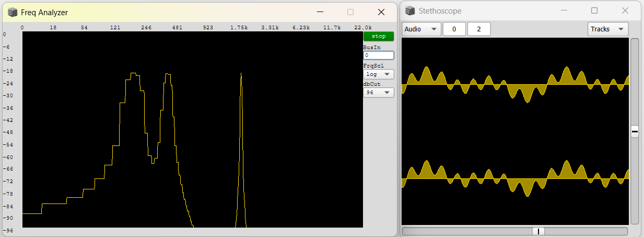Click the vertical zoom slider handle in Stethoscope
The width and height of the screenshot is (644, 237).
(x=635, y=132)
